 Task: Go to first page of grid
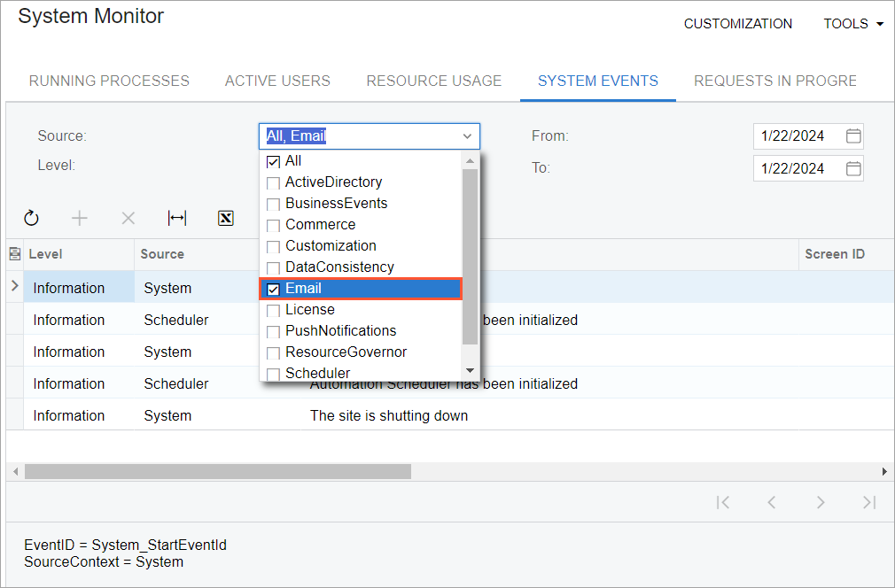click(722, 502)
